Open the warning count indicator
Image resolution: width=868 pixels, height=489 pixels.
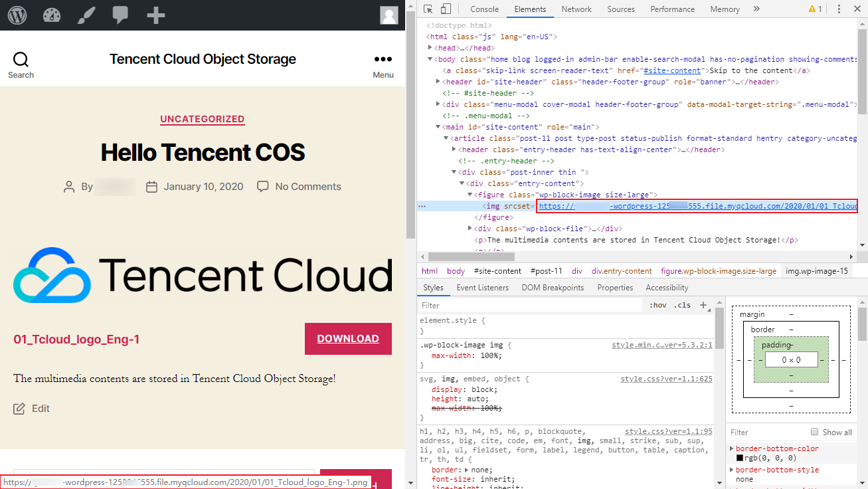815,9
